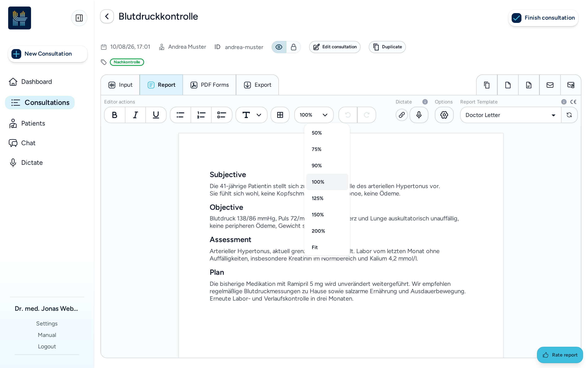Open the Doctor Letter template dropdown
Image resolution: width=588 pixels, height=368 pixels.
510,115
